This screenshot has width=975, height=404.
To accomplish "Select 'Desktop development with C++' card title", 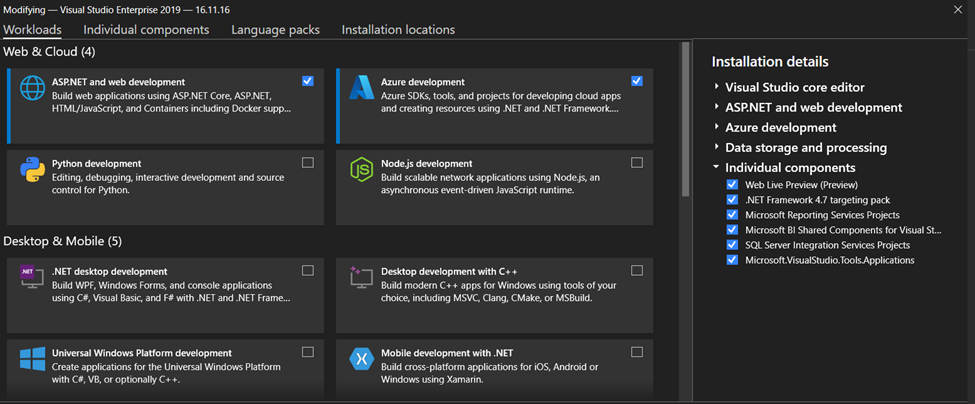I will click(x=449, y=272).
